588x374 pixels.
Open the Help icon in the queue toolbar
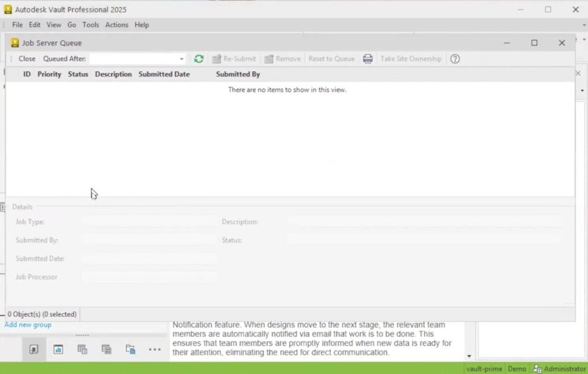[455, 59]
